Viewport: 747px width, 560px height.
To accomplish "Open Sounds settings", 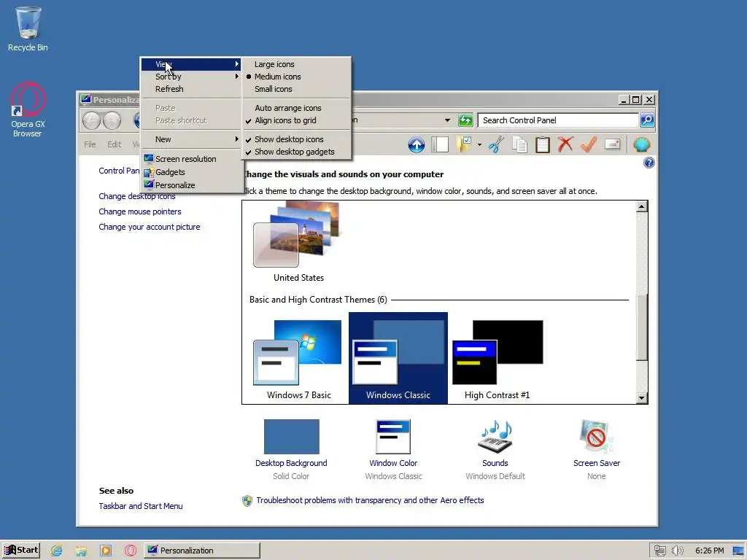I will click(x=495, y=449).
